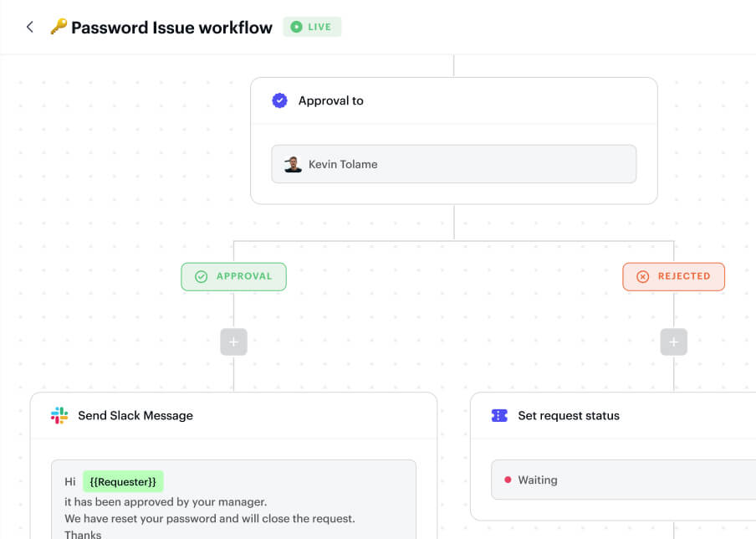Click the Set request status app icon
The image size is (756, 539).
pos(499,415)
